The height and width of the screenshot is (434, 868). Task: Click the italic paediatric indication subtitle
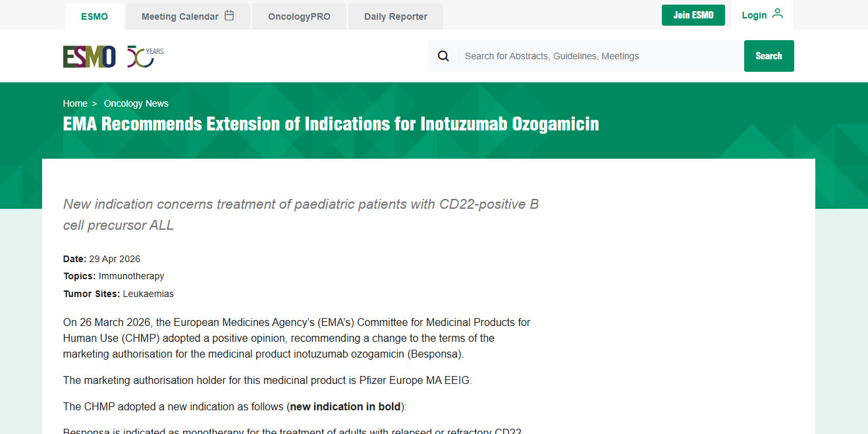coord(301,215)
